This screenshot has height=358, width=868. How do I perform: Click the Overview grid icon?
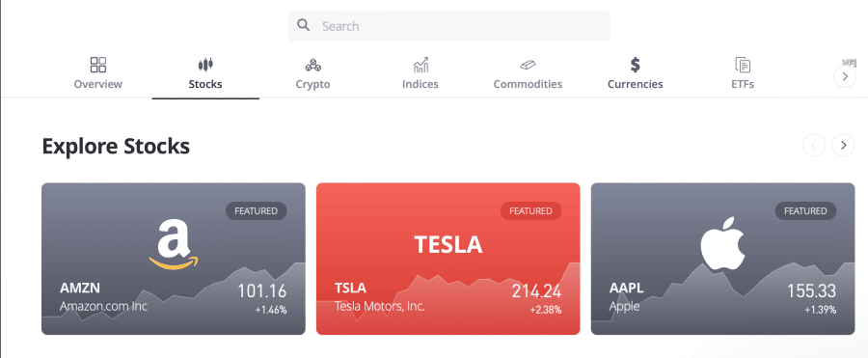pyautogui.click(x=98, y=65)
